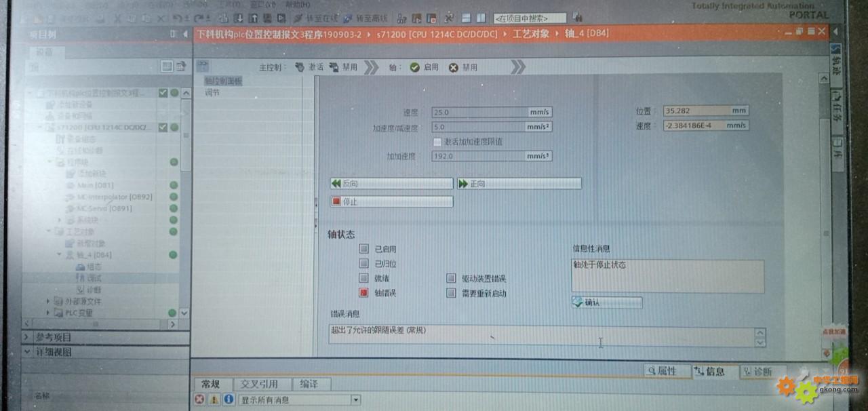Click the Redo icon in the toolbar
The height and width of the screenshot is (411, 868).
coord(200,18)
